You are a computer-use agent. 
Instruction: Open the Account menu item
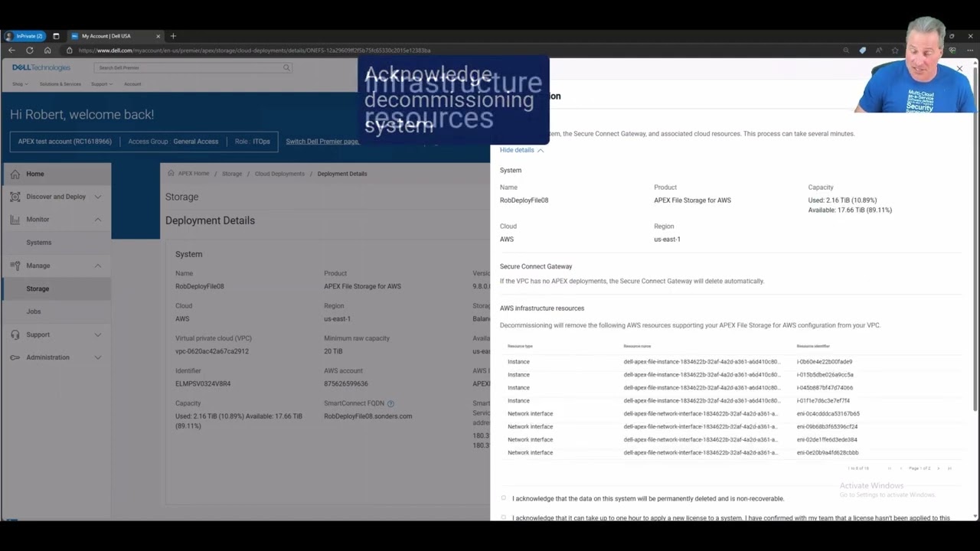pyautogui.click(x=132, y=84)
